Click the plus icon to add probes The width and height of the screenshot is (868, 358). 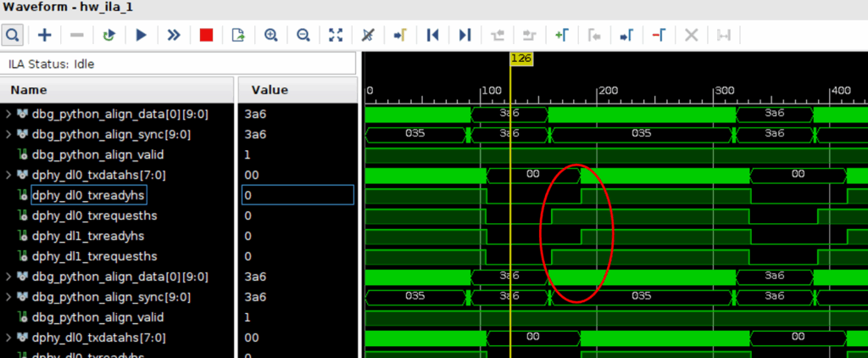(x=44, y=36)
